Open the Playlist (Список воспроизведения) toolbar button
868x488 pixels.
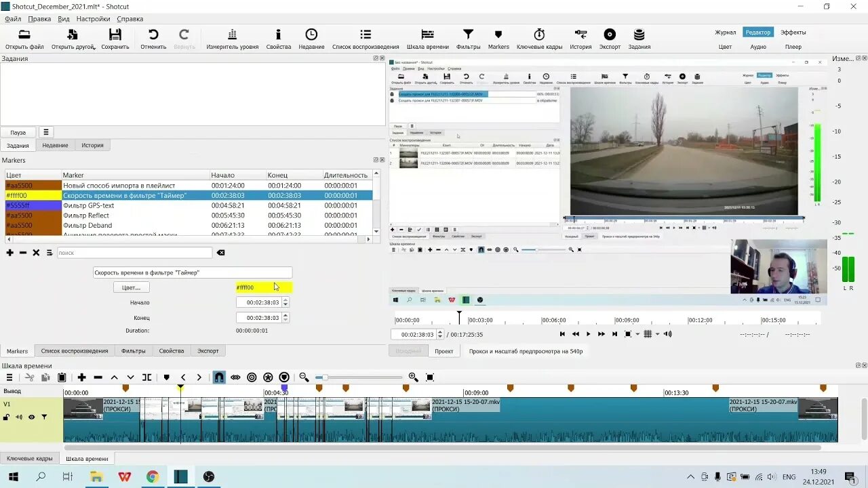366,39
